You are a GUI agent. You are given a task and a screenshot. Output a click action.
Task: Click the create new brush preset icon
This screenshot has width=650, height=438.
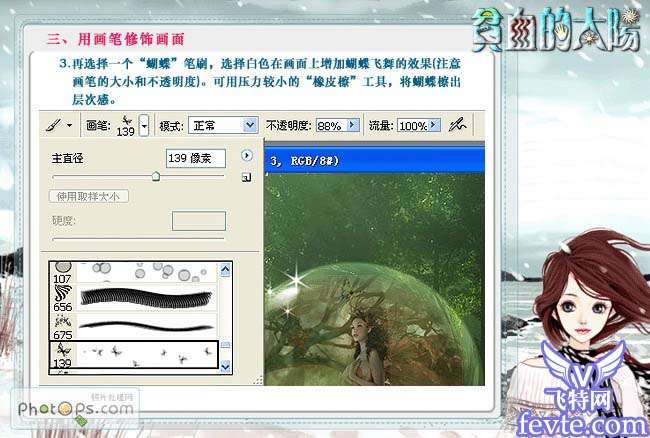[x=247, y=178]
